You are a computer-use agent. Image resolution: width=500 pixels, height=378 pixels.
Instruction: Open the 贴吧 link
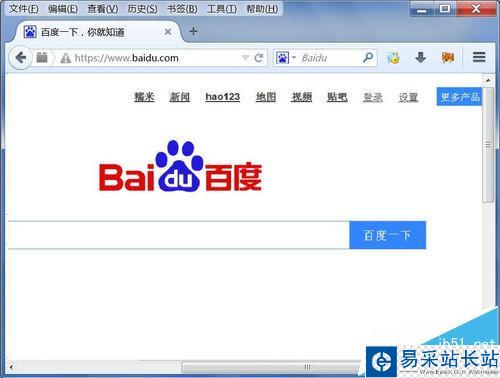coord(337,97)
